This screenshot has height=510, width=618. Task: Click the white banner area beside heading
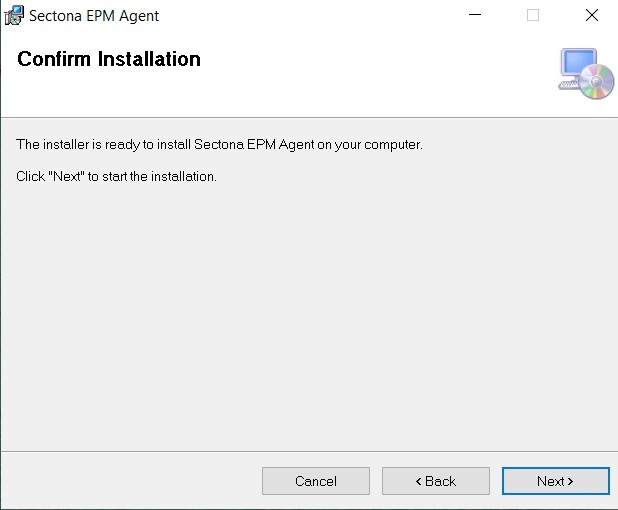tap(380, 70)
